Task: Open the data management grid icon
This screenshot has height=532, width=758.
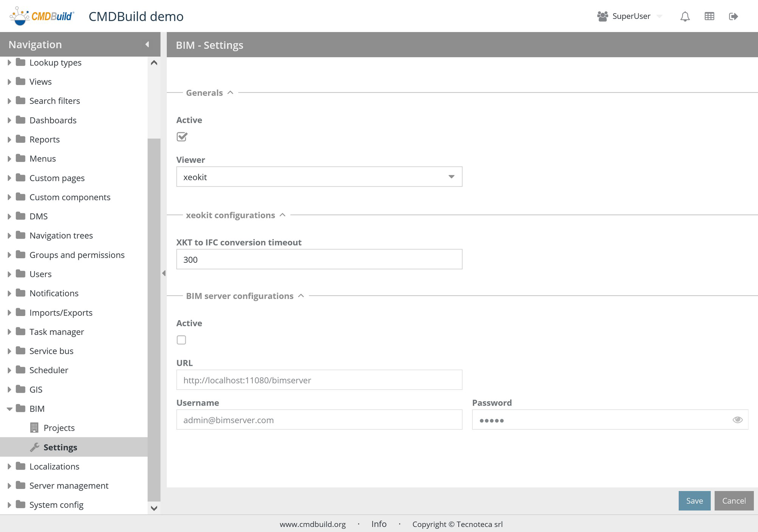Action: point(709,16)
